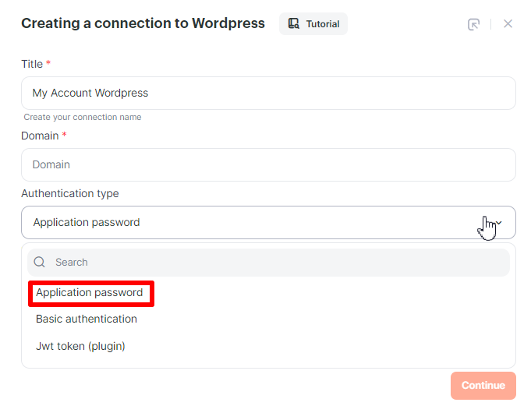This screenshot has height=420, width=531.
Task: Click the Title field label
Action: (32, 64)
